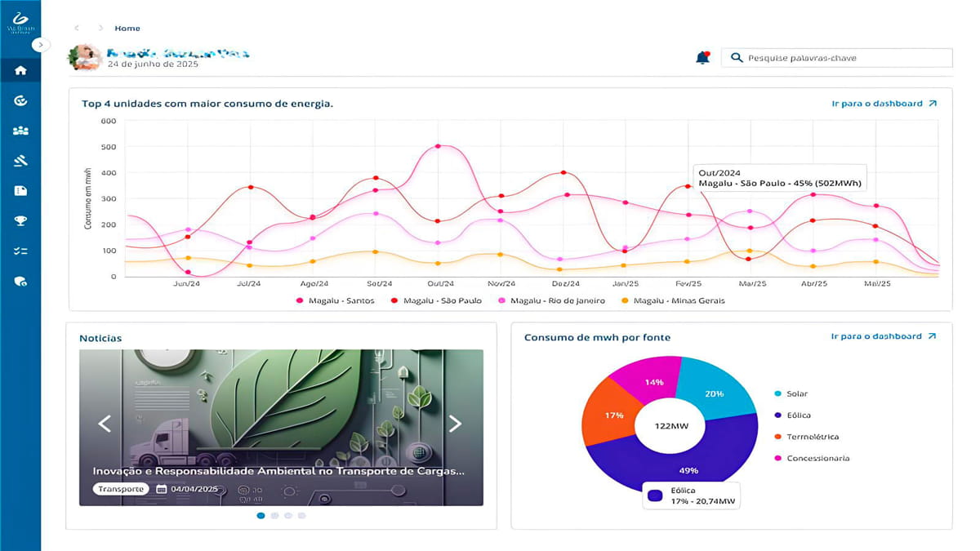This screenshot has height=551, width=980.
Task: Expand the sidebar with the chevron button
Action: click(x=42, y=45)
